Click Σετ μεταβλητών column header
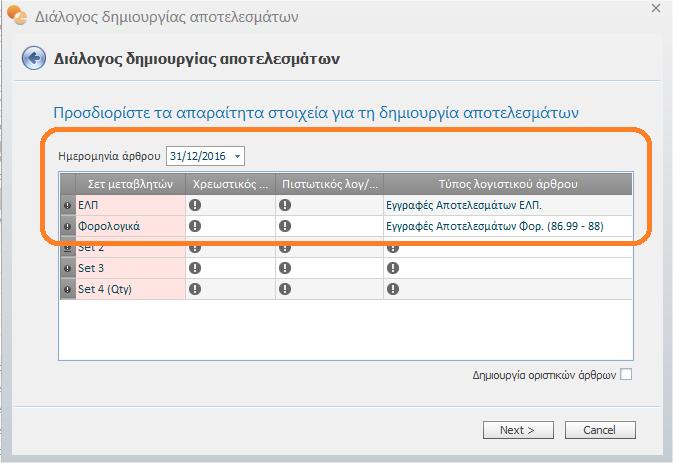This screenshot has height=463, width=673. pyautogui.click(x=130, y=184)
